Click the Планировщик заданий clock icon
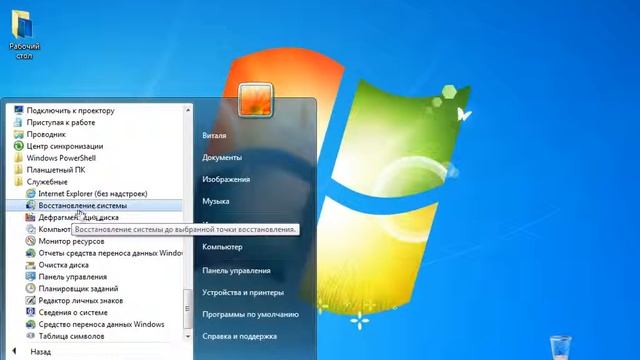 [x=31, y=288]
